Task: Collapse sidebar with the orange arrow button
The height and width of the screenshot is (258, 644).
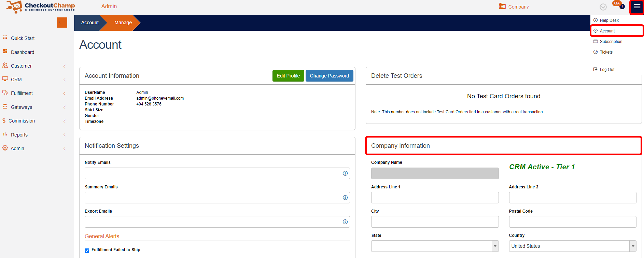Action: 62,23
